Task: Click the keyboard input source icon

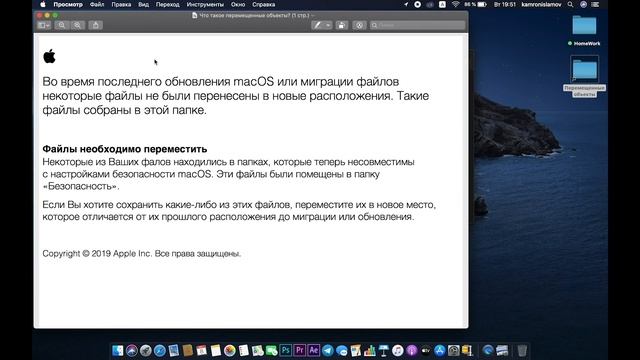Action: click(x=442, y=4)
